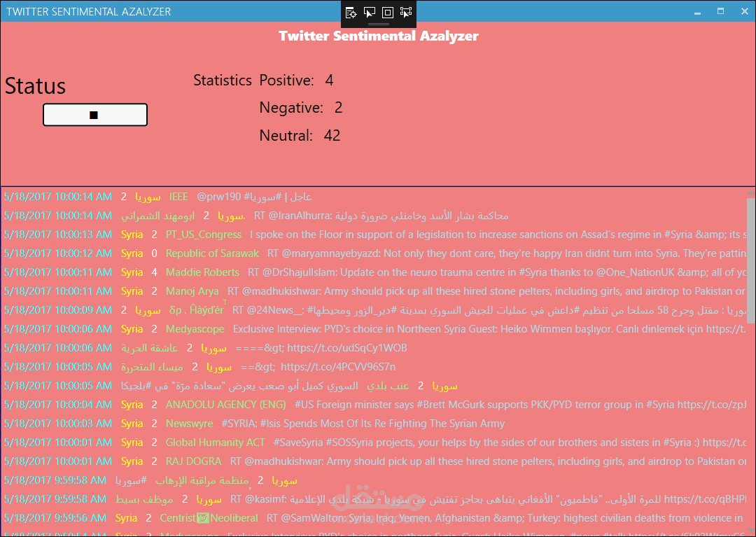Select the 'Newswyre' user name
The width and height of the screenshot is (756, 537).
[190, 424]
